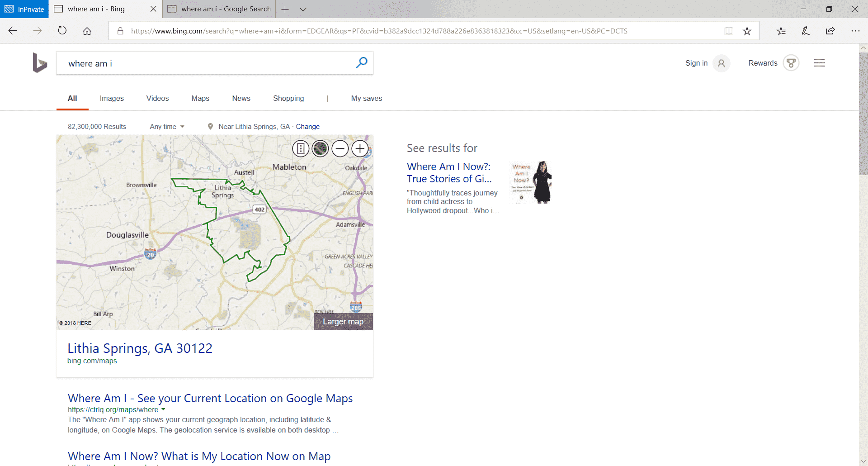Open the Bing hamburger menu
The height and width of the screenshot is (466, 868).
pyautogui.click(x=819, y=63)
